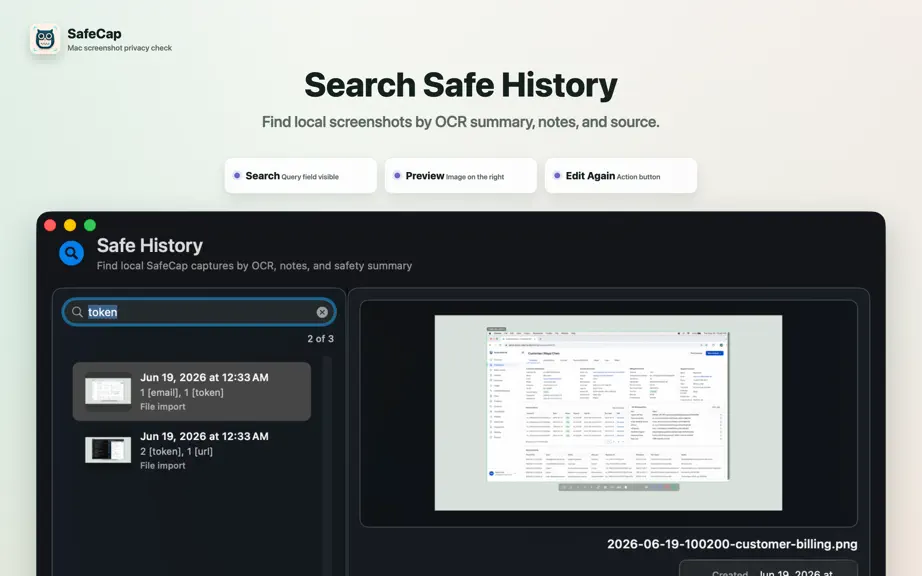Click the thumbnail of the first history result
922x576 pixels.
108,391
